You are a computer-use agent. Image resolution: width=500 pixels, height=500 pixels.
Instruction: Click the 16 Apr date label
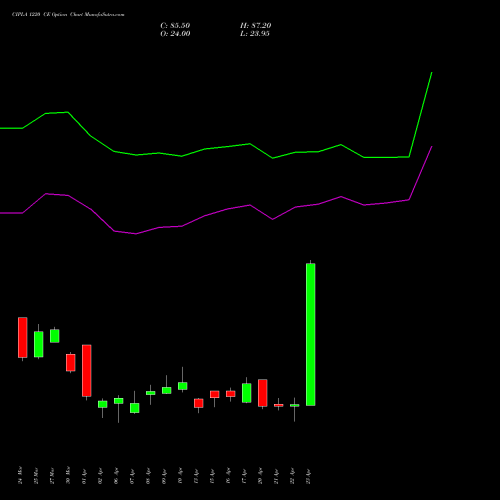(x=228, y=476)
